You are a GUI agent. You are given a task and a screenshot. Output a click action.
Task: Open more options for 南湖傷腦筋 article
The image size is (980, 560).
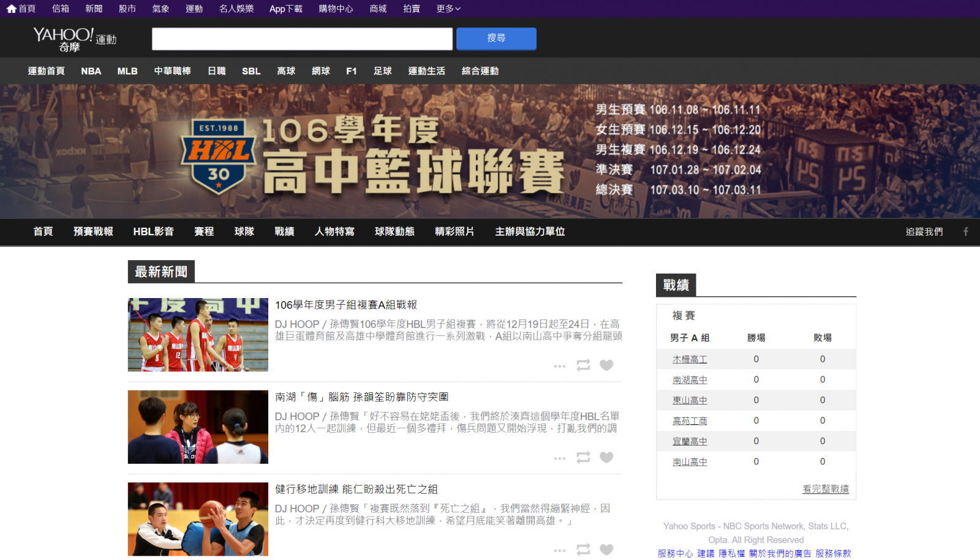pyautogui.click(x=560, y=458)
